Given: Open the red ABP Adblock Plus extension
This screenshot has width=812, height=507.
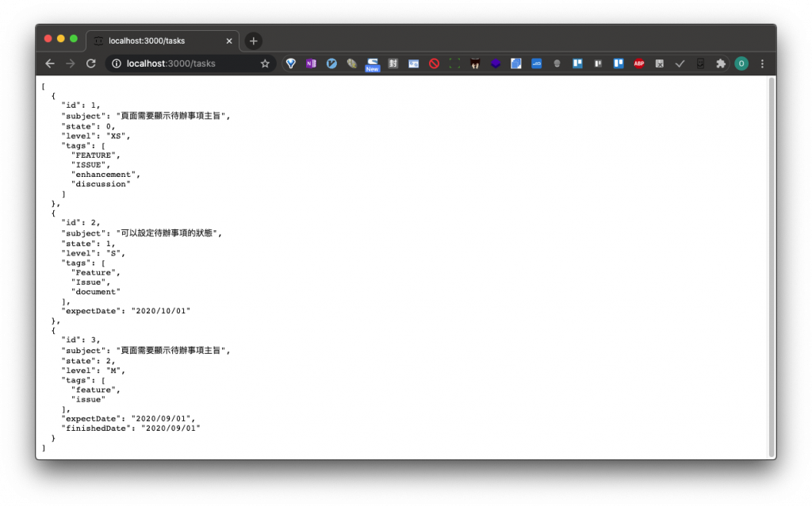Looking at the screenshot, I should (x=639, y=63).
